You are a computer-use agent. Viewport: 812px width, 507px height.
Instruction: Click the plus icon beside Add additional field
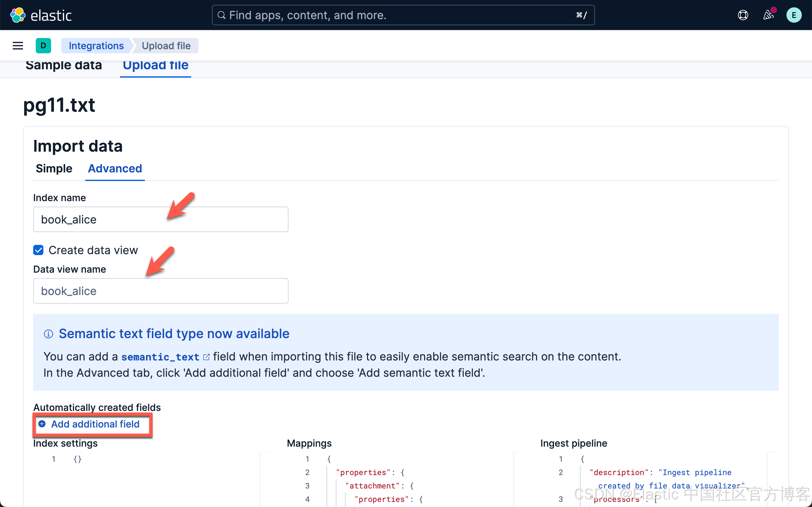[42, 424]
